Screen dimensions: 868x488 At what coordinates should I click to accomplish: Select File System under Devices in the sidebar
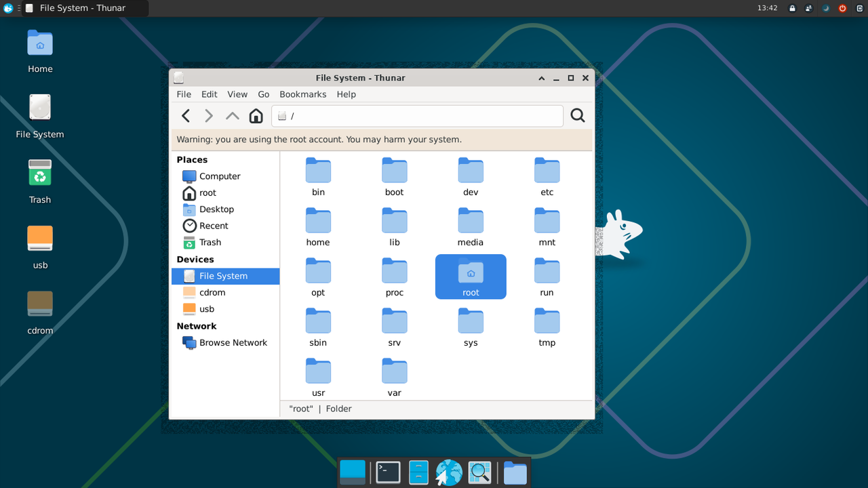tap(225, 276)
